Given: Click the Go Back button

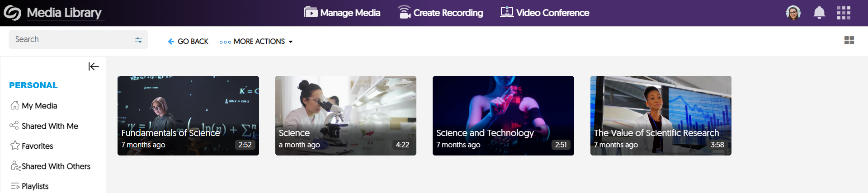Looking at the screenshot, I should coord(188,42).
